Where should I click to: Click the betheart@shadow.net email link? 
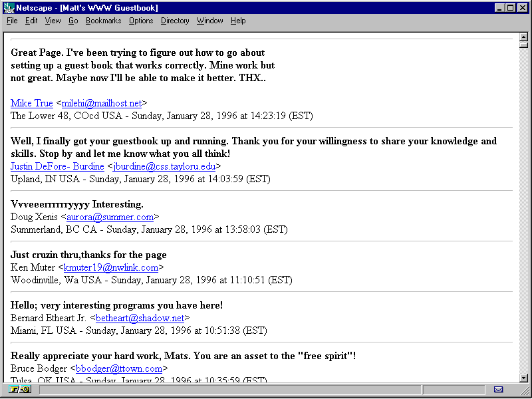139,318
